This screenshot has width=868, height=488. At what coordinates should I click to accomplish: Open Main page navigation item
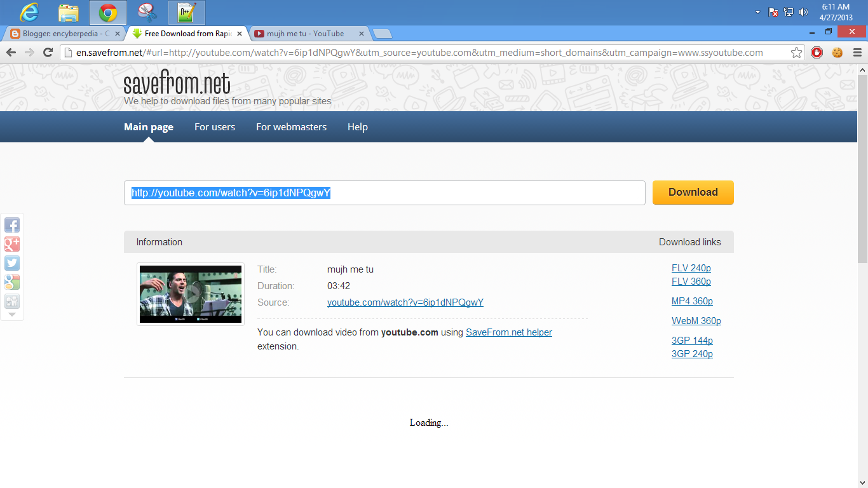click(149, 127)
